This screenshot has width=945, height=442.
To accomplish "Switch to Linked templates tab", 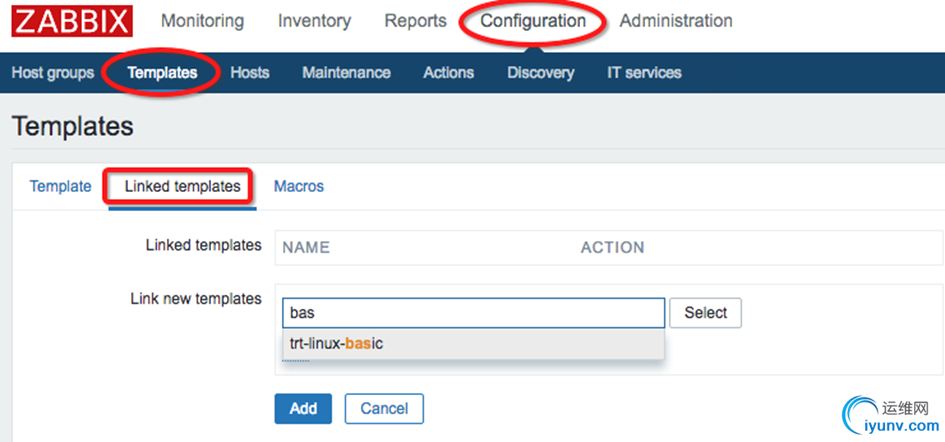I will pyautogui.click(x=182, y=186).
